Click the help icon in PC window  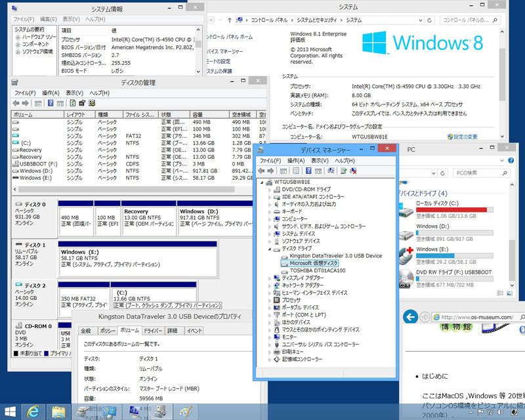(511, 160)
